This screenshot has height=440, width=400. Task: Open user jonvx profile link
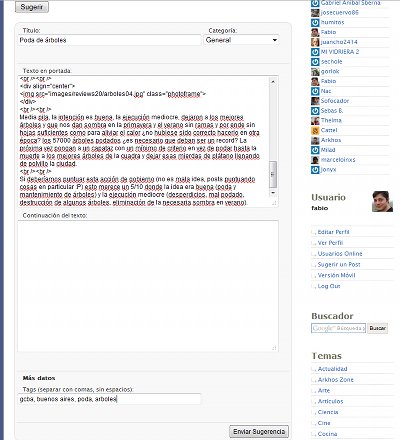point(328,170)
